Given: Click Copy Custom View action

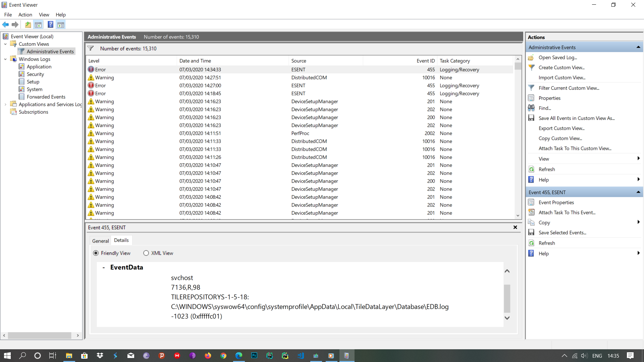Looking at the screenshot, I should point(560,138).
